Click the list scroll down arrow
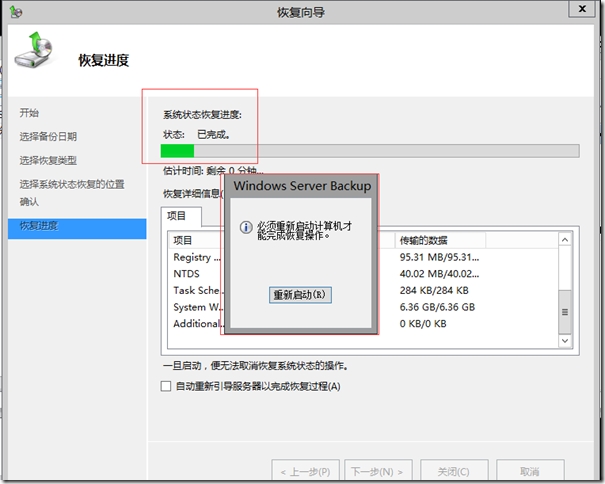 (x=565, y=340)
